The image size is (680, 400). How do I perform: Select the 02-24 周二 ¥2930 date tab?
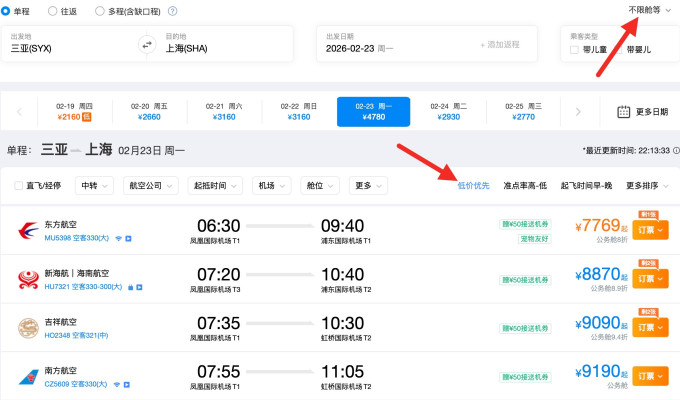pos(448,111)
